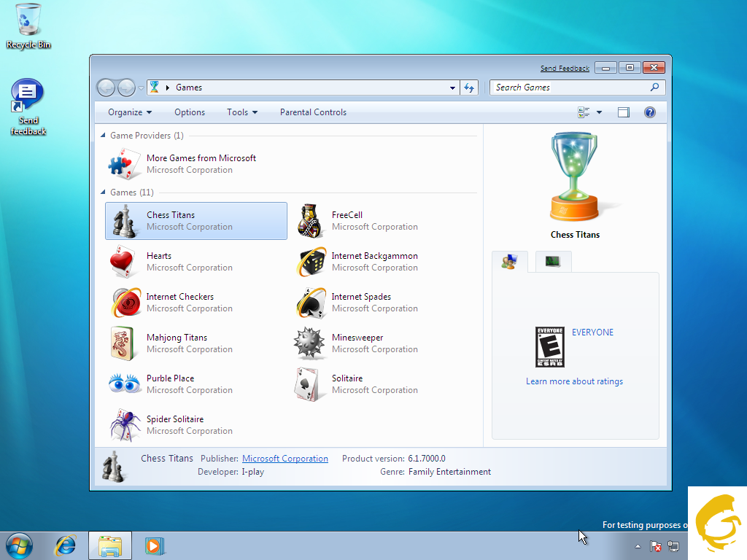Go forward with the Forward arrow button
Image resolution: width=747 pixels, height=560 pixels.
(126, 87)
